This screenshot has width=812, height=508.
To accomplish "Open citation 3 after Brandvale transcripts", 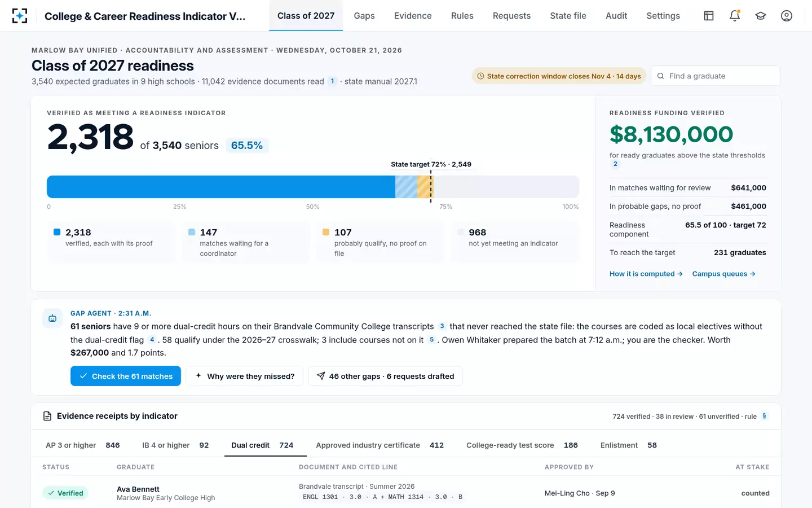I will [x=442, y=326].
